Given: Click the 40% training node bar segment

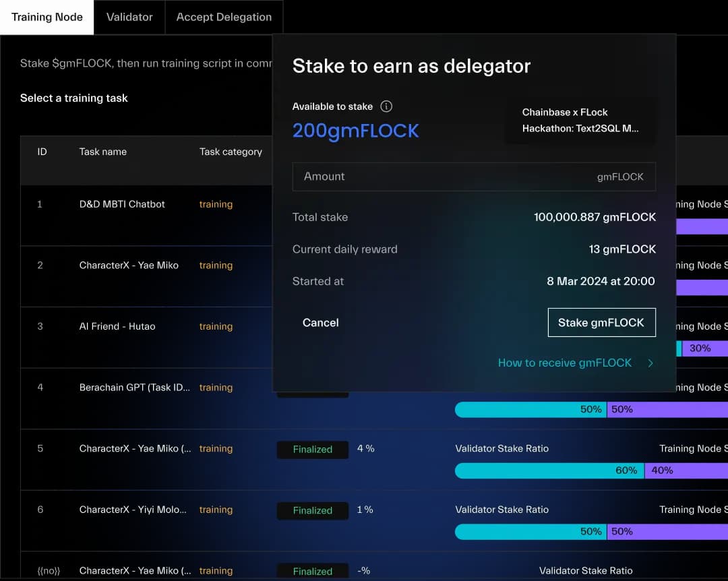Looking at the screenshot, I should click(686, 470).
